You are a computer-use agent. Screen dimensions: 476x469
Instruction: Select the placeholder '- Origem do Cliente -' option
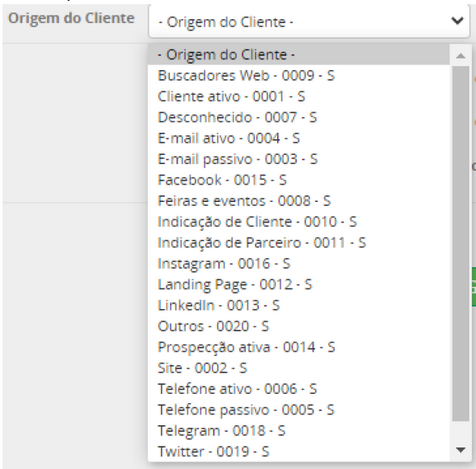point(299,55)
